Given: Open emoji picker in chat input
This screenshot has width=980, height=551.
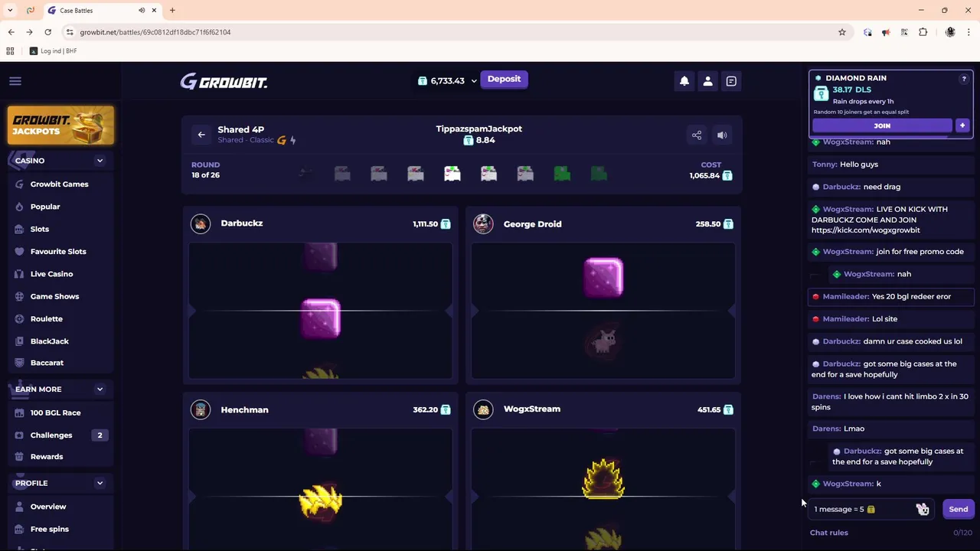Looking at the screenshot, I should tap(923, 510).
